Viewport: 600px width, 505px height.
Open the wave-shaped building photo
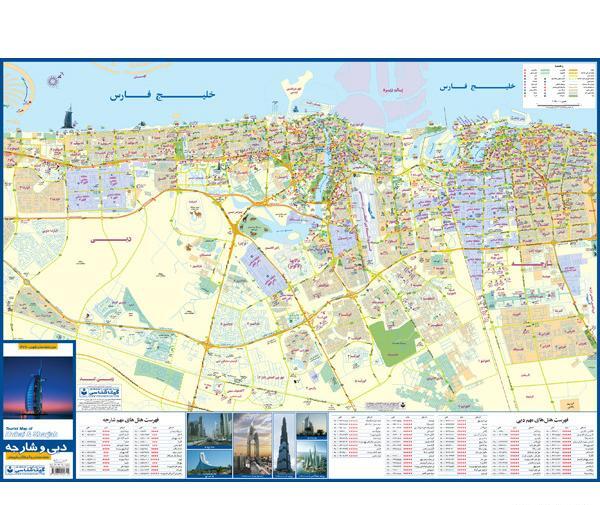click(x=209, y=463)
